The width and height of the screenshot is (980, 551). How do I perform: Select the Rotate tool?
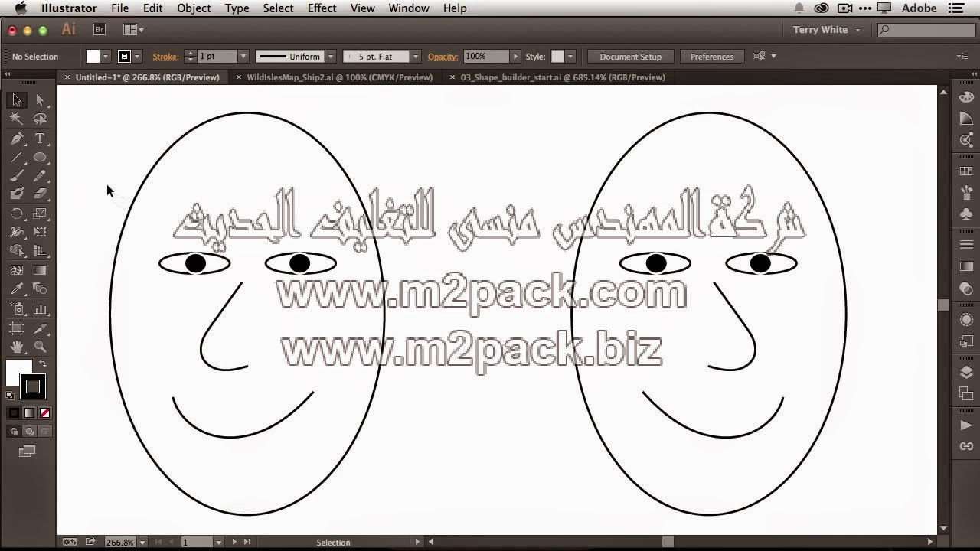point(16,214)
